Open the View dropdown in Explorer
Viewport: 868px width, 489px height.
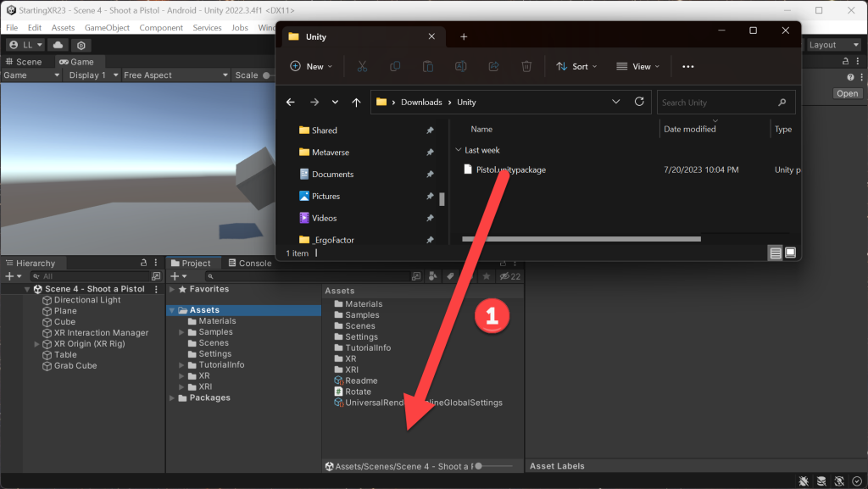(x=637, y=66)
